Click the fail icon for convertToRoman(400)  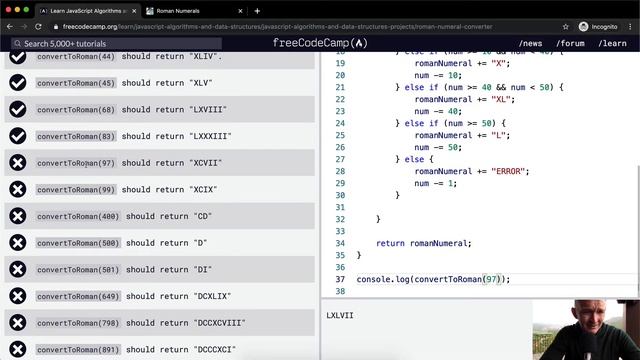[x=18, y=216]
